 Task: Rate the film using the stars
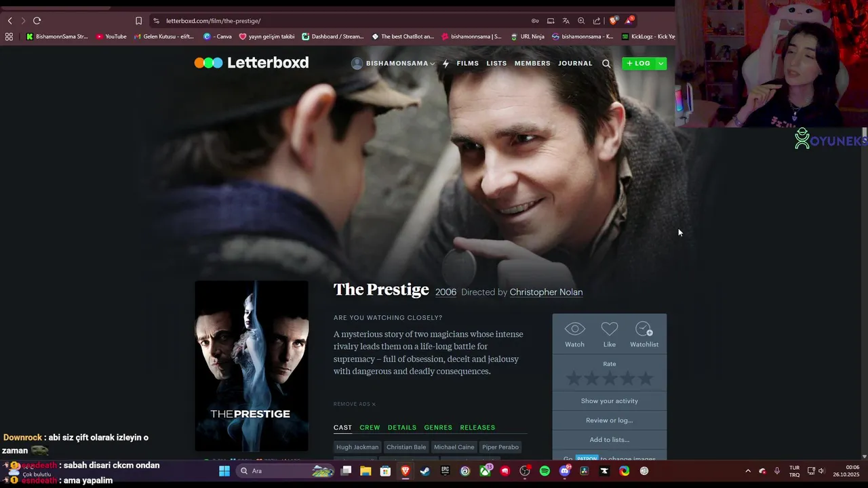click(x=610, y=378)
